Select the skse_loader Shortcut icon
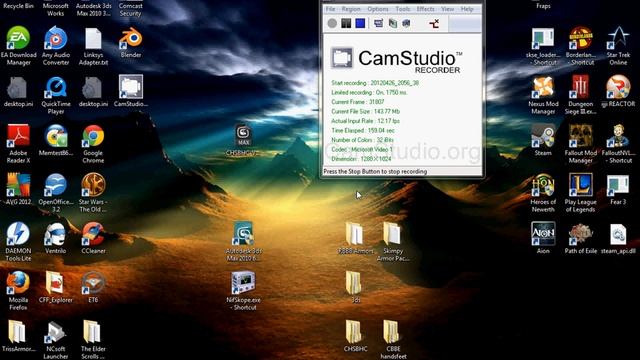Viewport: 640px width, 360px height. pyautogui.click(x=543, y=46)
